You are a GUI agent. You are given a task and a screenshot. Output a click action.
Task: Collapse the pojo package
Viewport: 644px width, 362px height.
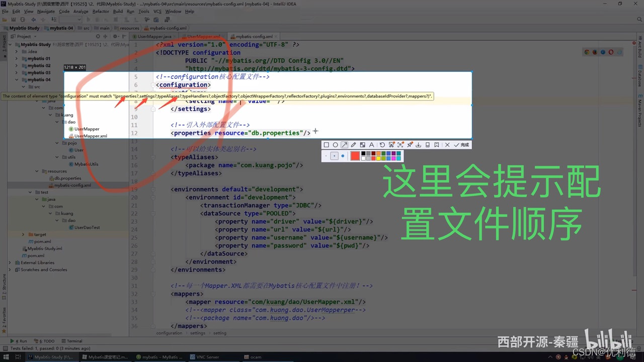coord(58,143)
